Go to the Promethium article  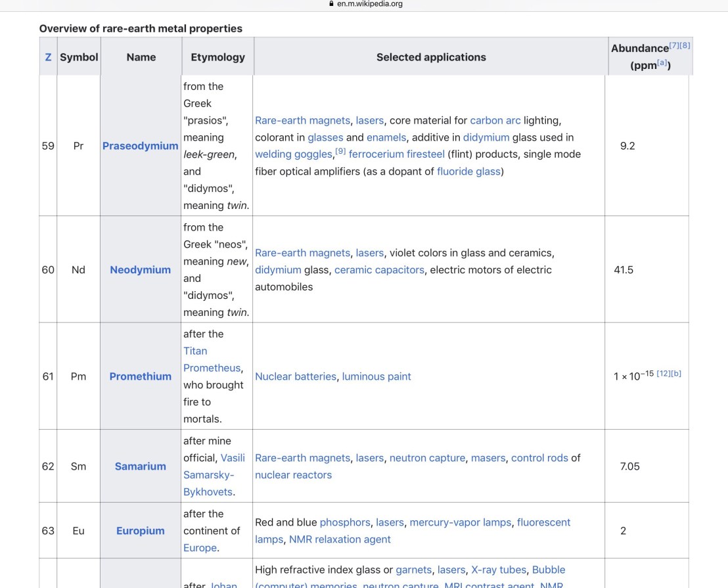(140, 376)
